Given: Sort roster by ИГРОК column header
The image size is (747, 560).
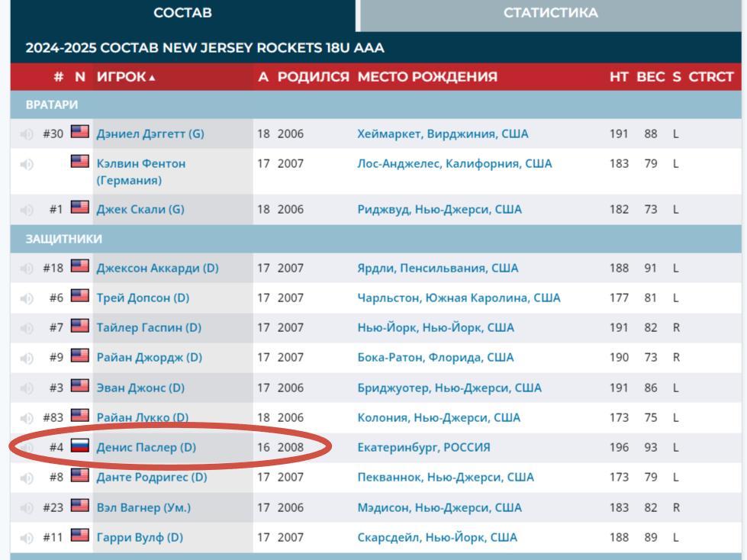Looking at the screenshot, I should pyautogui.click(x=126, y=76).
